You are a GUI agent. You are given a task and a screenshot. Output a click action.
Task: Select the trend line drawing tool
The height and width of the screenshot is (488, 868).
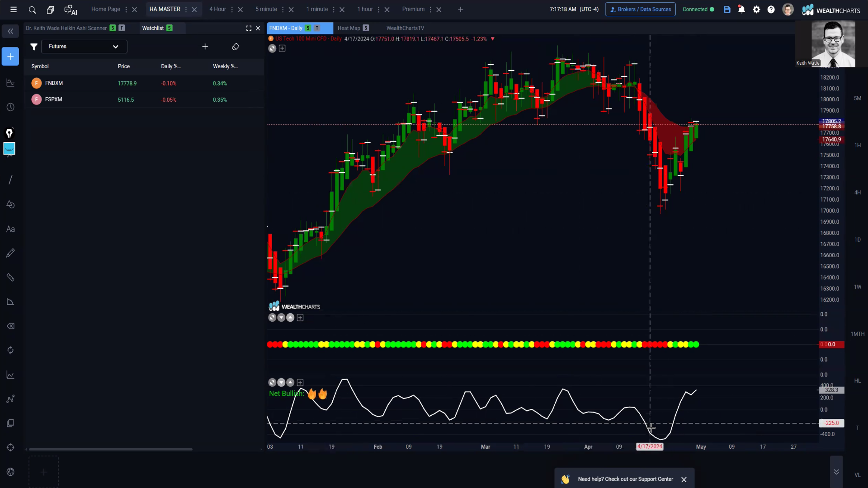pos(10,180)
